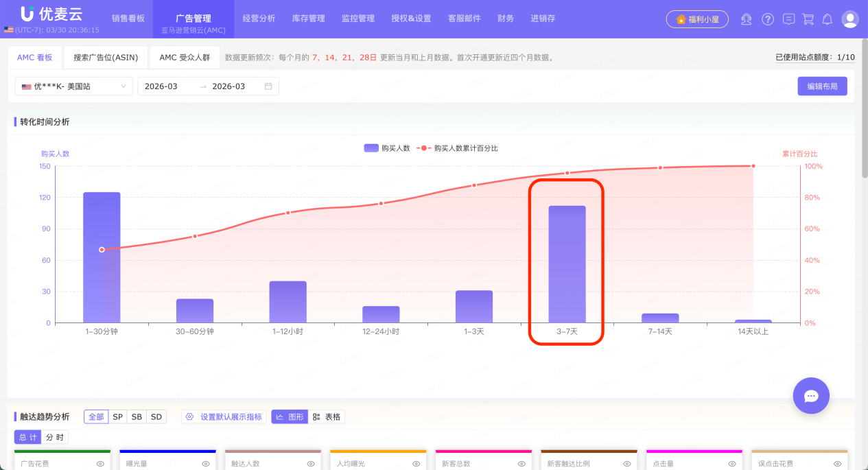The image size is (868, 470).
Task: Click the calendar icon in date range
Action: tap(268, 86)
